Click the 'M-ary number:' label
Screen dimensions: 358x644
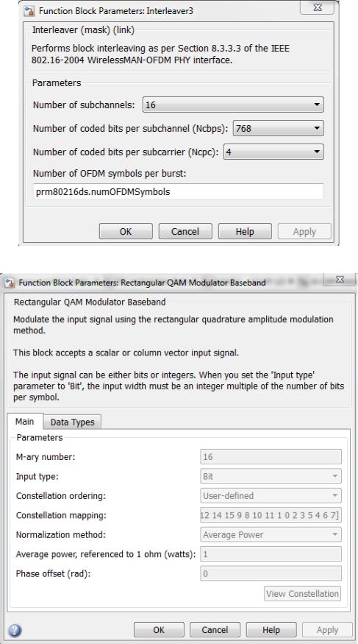pos(46,457)
